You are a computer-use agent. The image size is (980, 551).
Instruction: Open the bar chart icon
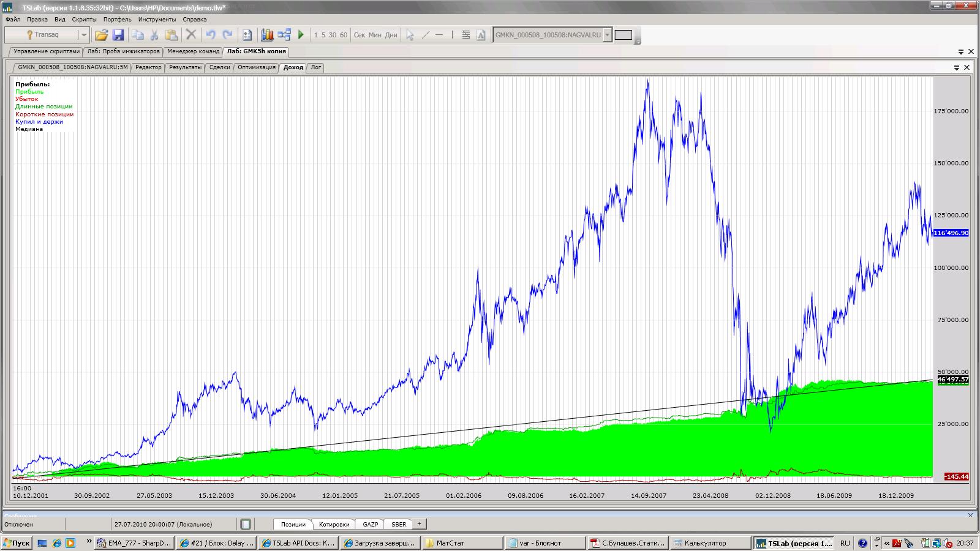(267, 35)
